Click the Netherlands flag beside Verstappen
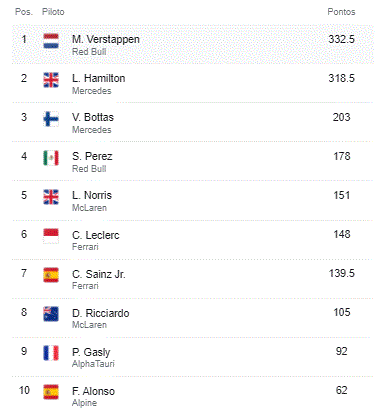This screenshot has width=375, height=413. tap(51, 41)
